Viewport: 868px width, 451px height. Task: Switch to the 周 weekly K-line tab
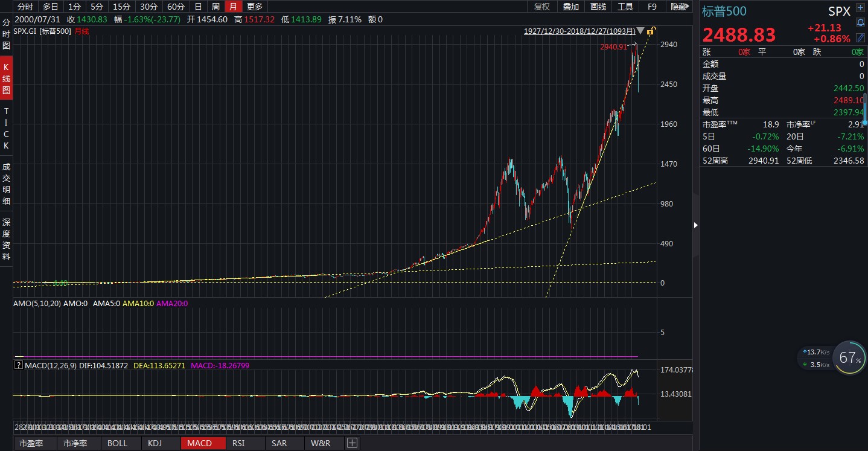tap(215, 7)
